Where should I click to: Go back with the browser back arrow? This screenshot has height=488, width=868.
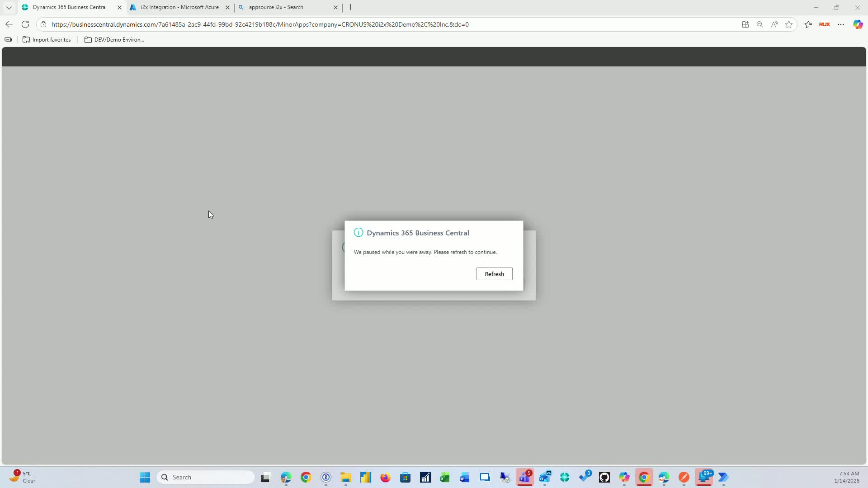click(9, 24)
